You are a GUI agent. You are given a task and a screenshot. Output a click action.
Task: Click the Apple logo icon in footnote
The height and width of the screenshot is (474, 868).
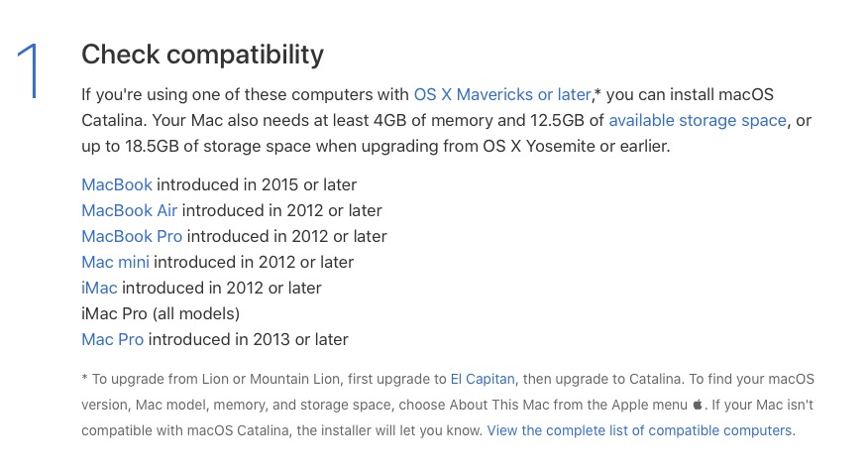click(698, 405)
